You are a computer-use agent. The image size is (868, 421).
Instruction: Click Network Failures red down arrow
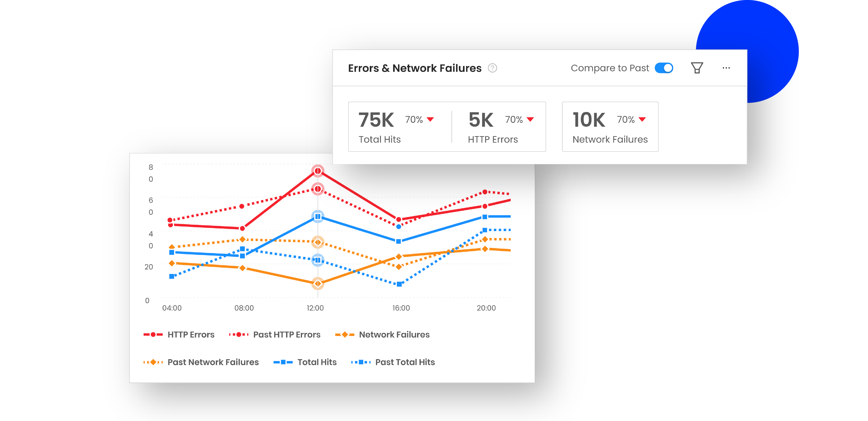click(x=642, y=119)
